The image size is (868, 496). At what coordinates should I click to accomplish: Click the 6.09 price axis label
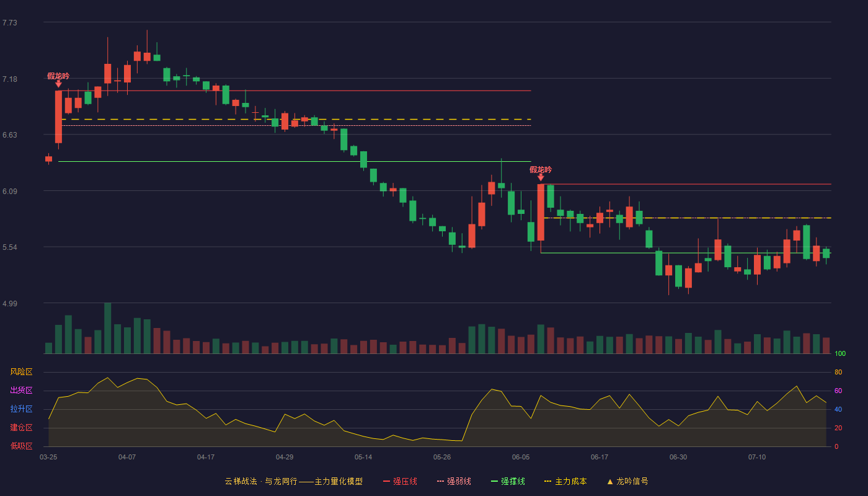pos(10,192)
